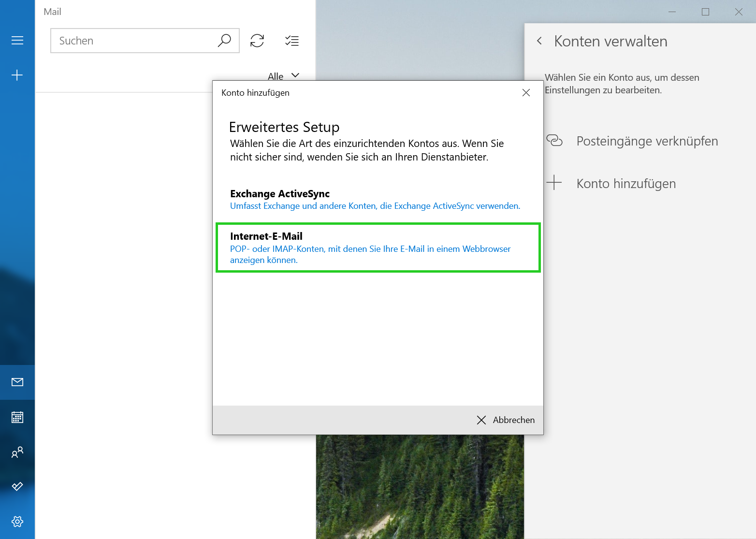This screenshot has height=539, width=756.
Task: Click the linked inboxes icon
Action: (x=554, y=141)
